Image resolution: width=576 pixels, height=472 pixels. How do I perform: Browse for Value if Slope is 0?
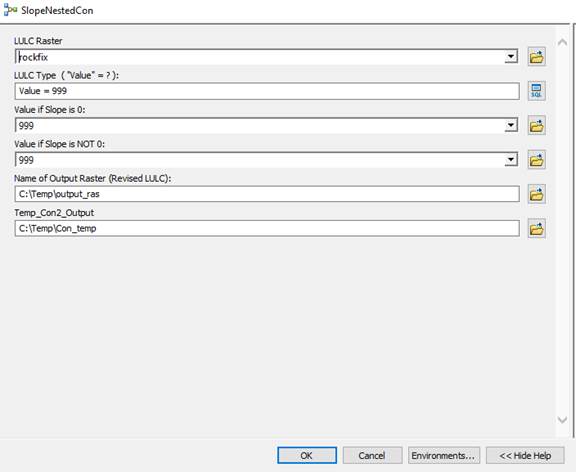[536, 126]
